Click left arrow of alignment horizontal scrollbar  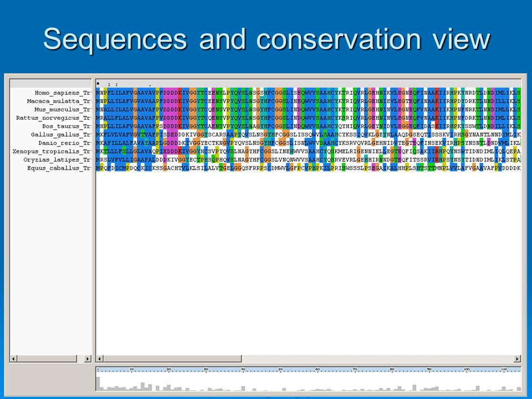pyautogui.click(x=100, y=359)
